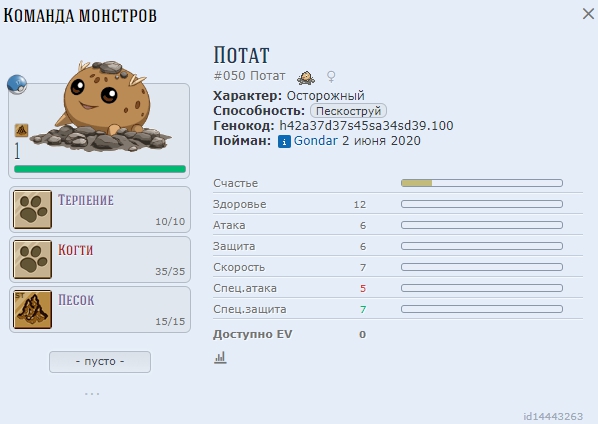Click the Защита EV bar
Screen dimensions: 598x424
pos(482,246)
